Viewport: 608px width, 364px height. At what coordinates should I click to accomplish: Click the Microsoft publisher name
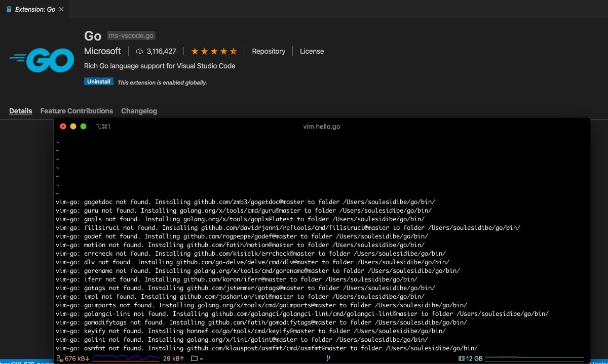coord(102,51)
